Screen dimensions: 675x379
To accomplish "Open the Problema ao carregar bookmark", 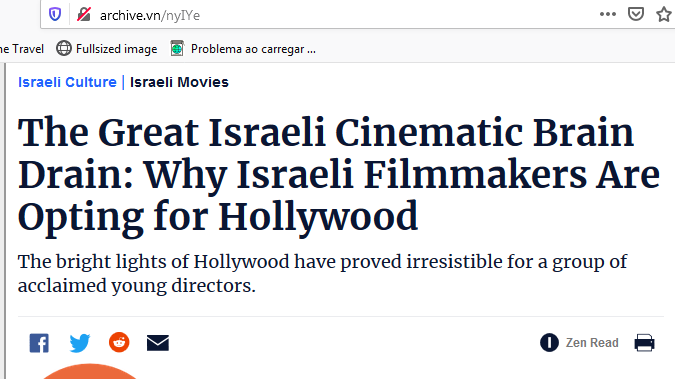I will (243, 49).
